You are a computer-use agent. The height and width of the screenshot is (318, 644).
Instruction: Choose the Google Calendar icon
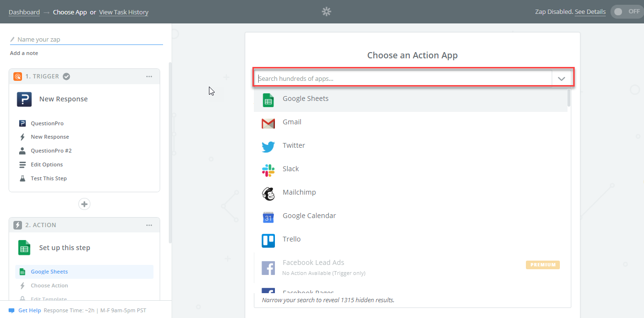point(268,217)
